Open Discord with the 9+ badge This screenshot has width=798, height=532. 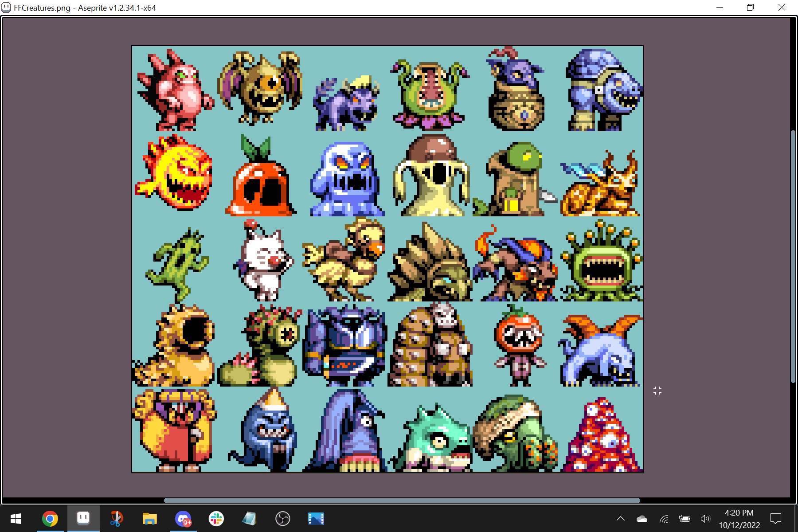pyautogui.click(x=183, y=519)
